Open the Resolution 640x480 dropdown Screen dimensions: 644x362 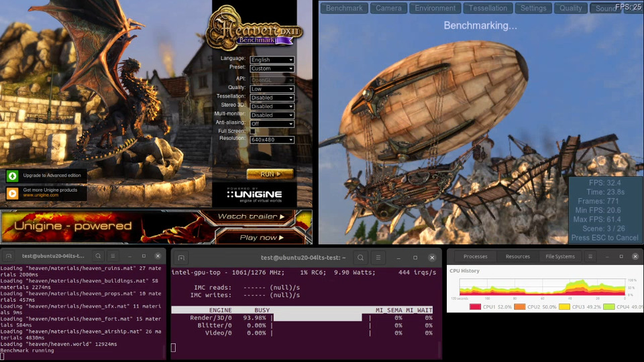pyautogui.click(x=272, y=140)
